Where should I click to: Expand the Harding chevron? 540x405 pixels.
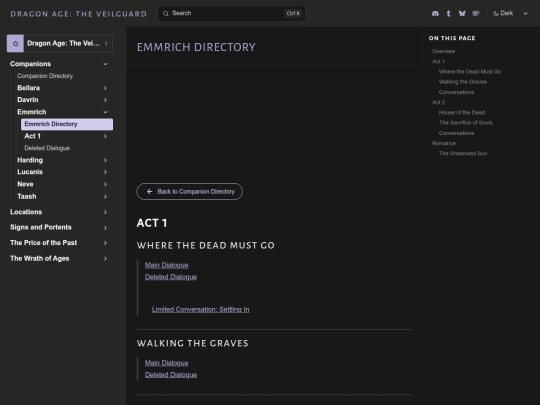(105, 160)
